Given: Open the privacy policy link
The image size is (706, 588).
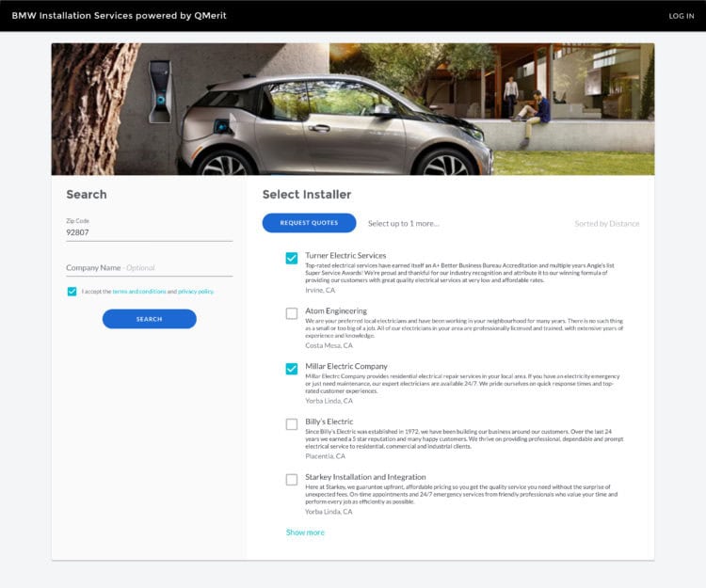Looking at the screenshot, I should (196, 292).
